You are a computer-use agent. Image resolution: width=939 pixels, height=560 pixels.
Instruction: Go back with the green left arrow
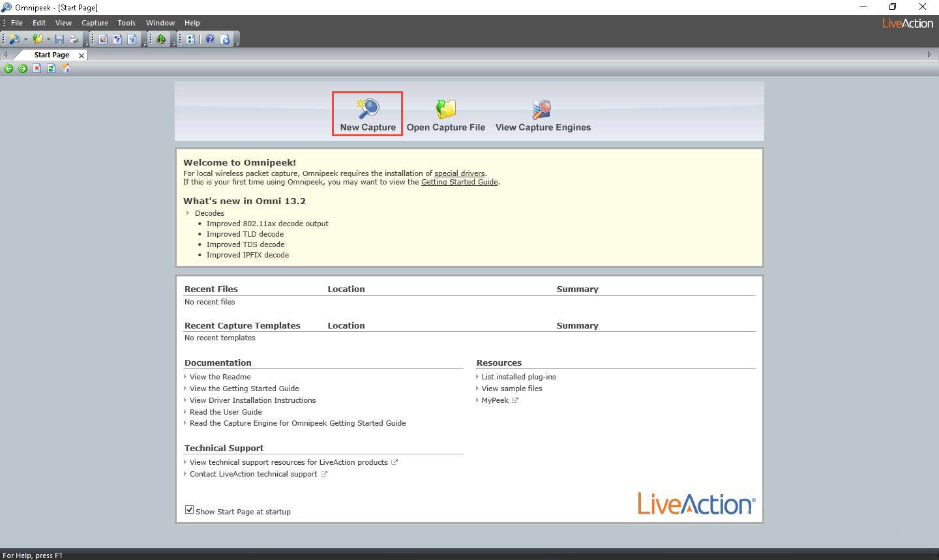8,68
